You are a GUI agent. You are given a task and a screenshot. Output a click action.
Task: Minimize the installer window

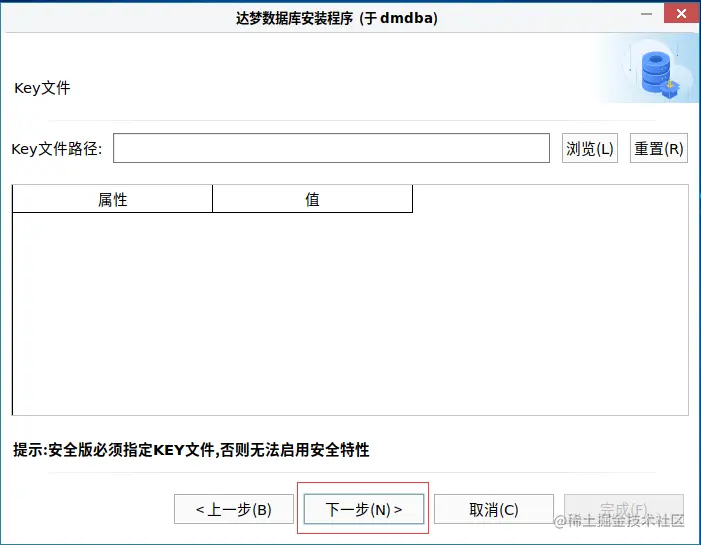click(x=646, y=14)
